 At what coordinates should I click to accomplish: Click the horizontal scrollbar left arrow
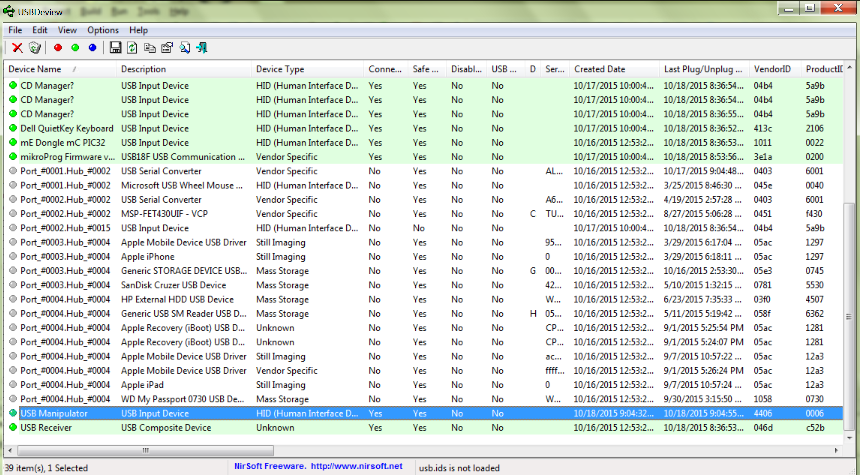12,450
